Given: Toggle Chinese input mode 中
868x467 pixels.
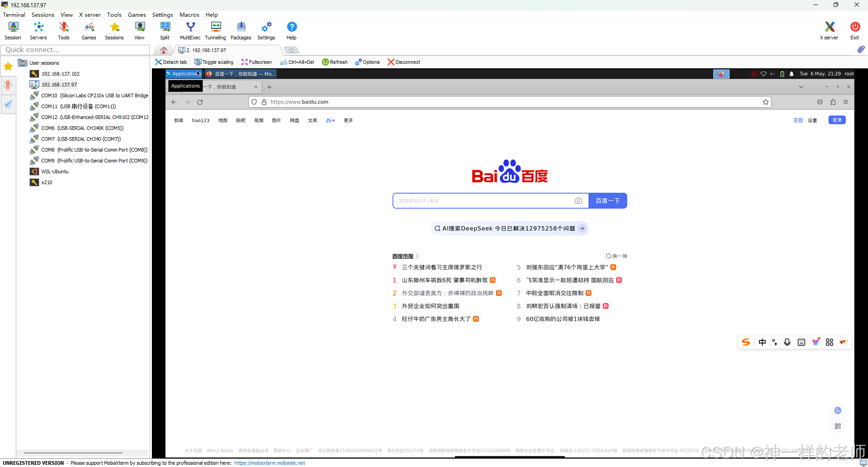Looking at the screenshot, I should point(762,343).
